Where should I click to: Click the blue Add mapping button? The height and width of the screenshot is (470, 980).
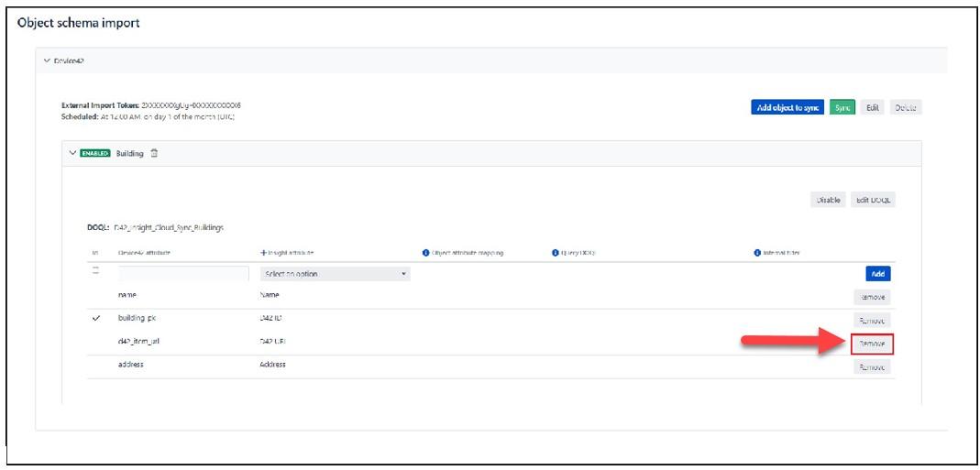point(877,274)
